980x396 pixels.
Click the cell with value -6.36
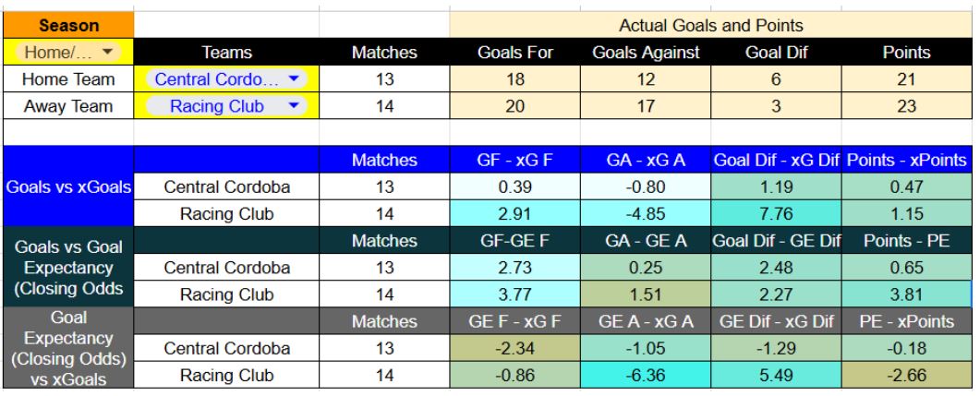click(645, 376)
